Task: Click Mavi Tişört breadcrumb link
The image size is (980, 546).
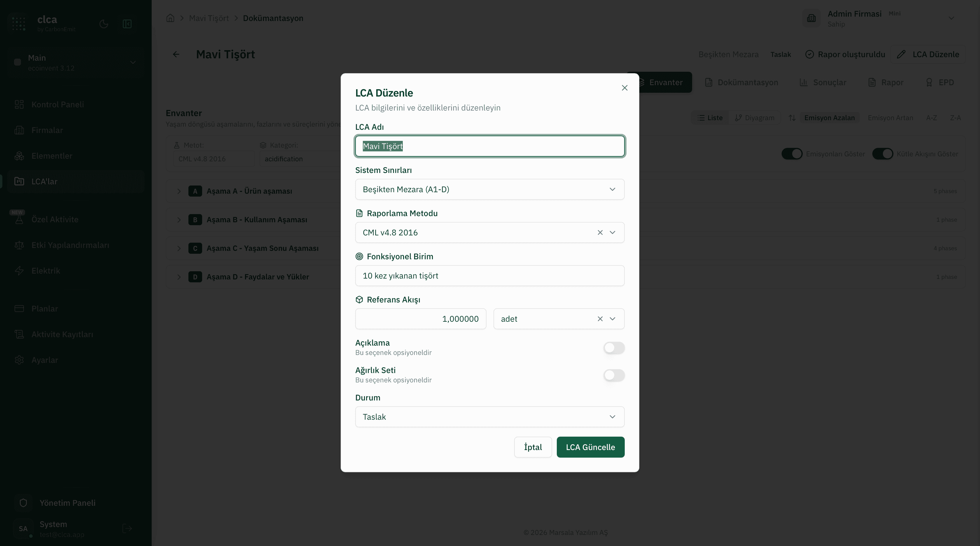Action: point(209,18)
